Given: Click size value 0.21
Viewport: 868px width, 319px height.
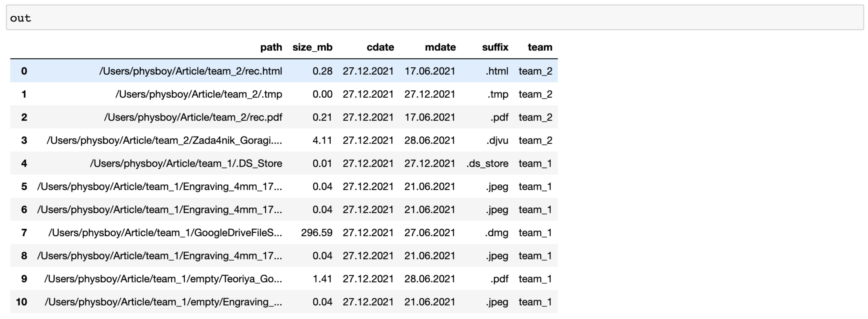Looking at the screenshot, I should click(x=323, y=117).
